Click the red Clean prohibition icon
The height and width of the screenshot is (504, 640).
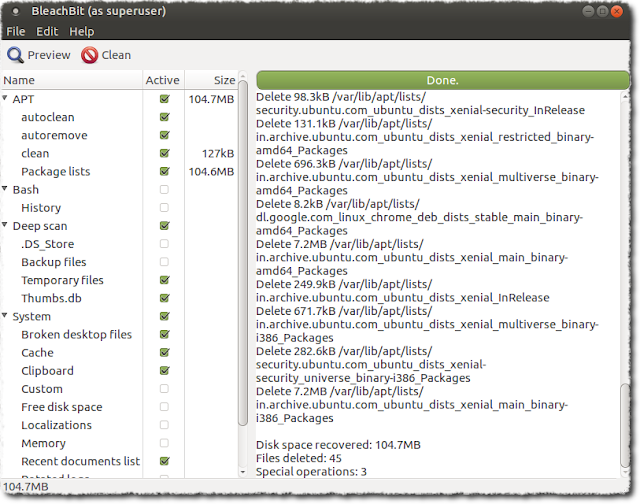click(x=89, y=55)
